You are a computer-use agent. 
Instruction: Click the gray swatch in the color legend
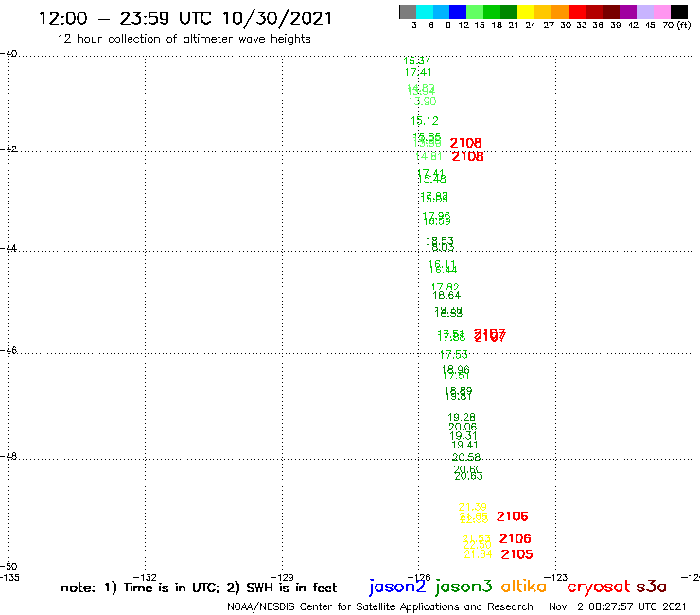[x=408, y=11]
